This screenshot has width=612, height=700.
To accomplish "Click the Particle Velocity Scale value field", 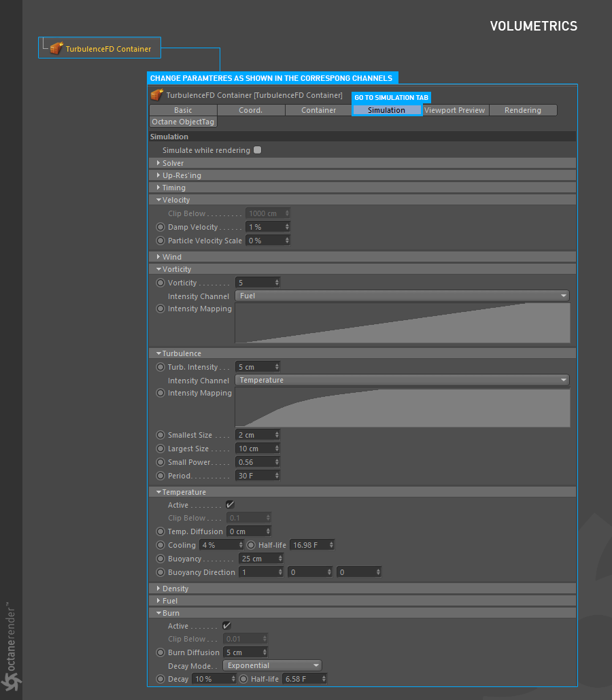I will tap(268, 241).
